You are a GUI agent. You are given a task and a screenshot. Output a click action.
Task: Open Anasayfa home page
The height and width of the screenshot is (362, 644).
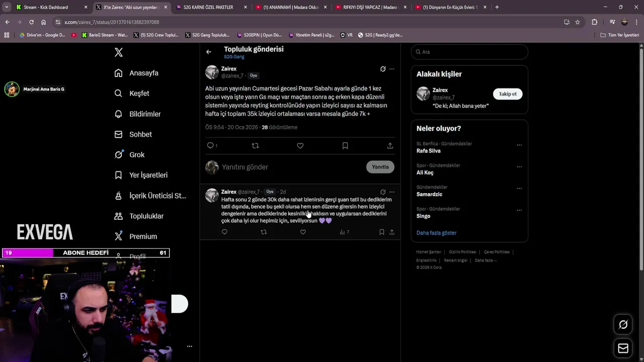click(136, 73)
